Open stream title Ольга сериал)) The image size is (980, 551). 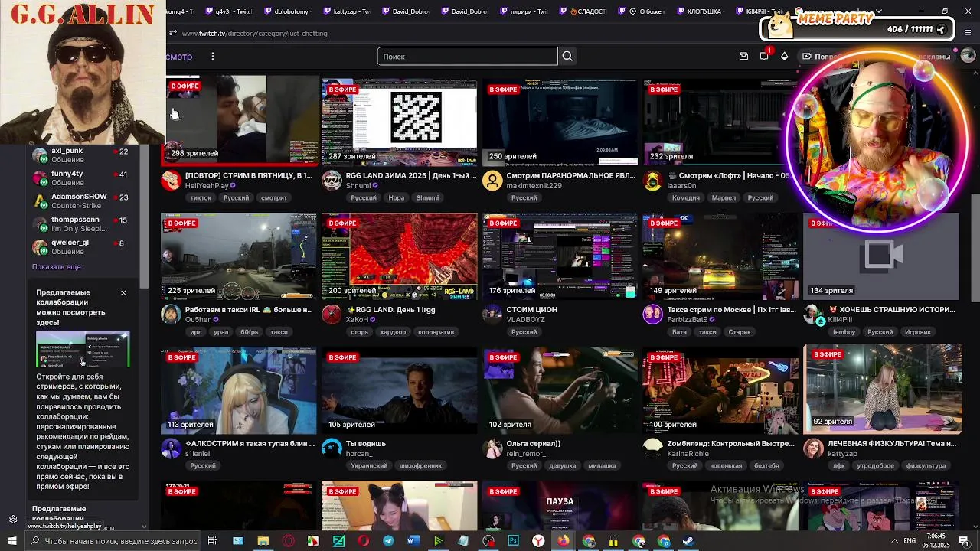coord(534,444)
